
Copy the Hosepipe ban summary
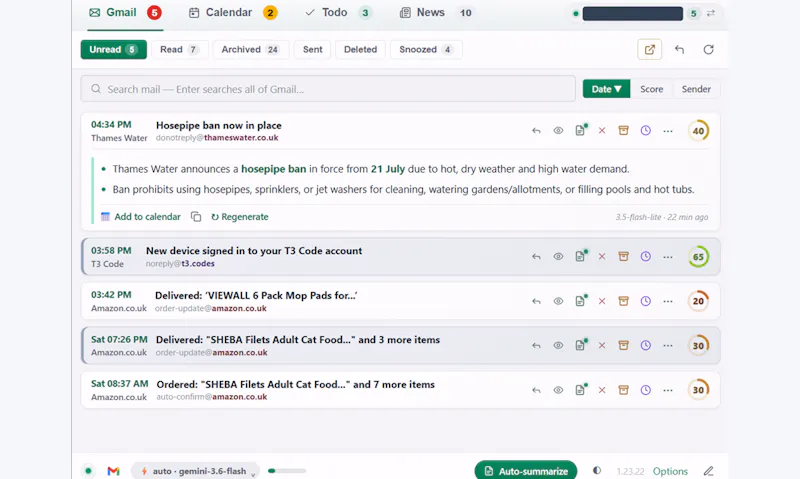196,217
